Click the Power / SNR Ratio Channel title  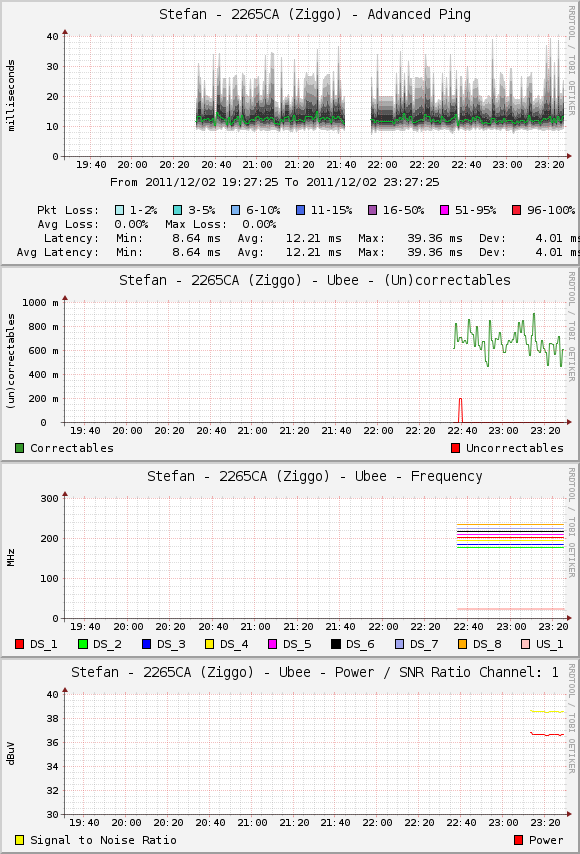pyautogui.click(x=315, y=673)
